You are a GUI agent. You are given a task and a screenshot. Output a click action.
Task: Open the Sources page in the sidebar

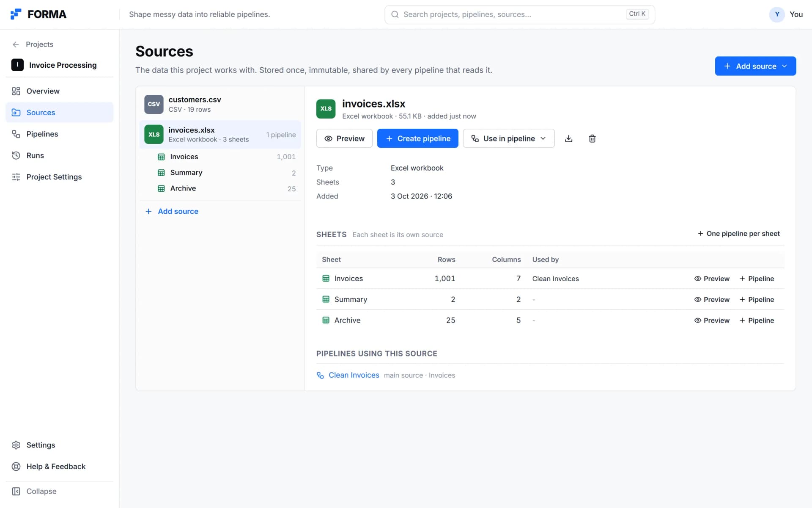coord(59,112)
